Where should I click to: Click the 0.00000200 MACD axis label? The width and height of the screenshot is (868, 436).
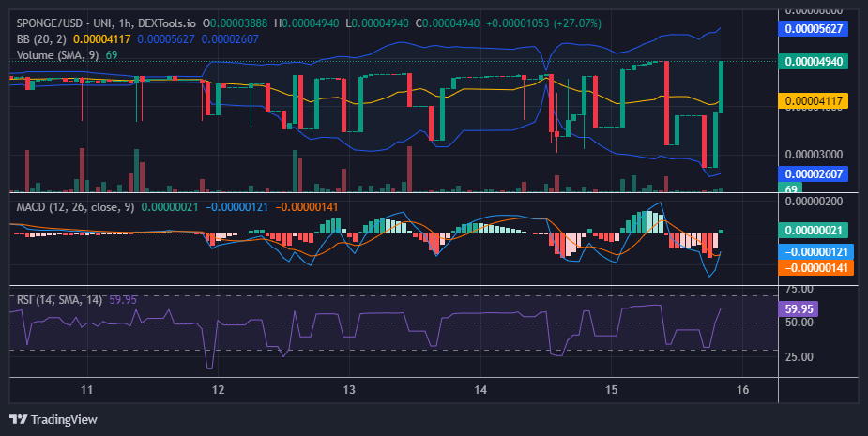point(814,202)
